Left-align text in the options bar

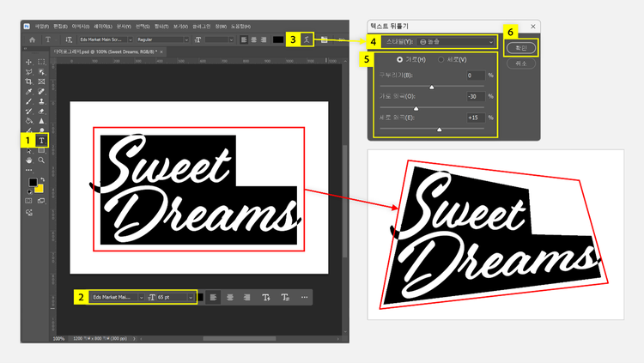pyautogui.click(x=244, y=39)
